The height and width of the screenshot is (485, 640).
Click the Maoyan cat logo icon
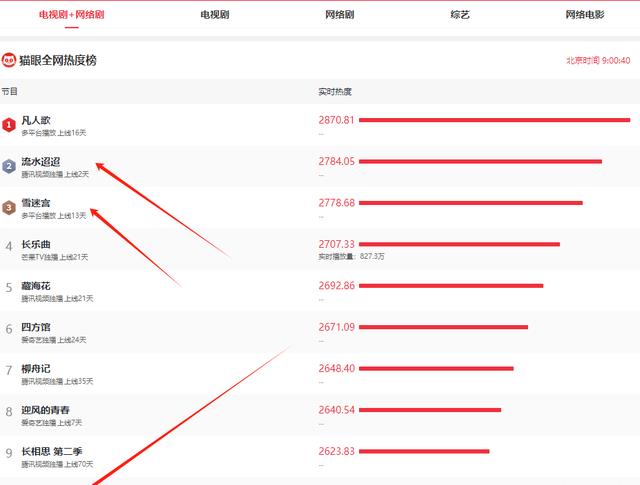coord(9,60)
